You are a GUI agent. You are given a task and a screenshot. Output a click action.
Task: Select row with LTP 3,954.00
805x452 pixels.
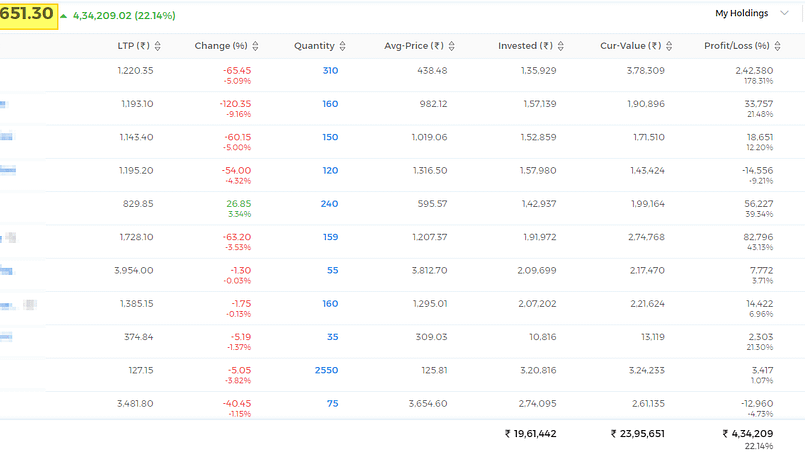coord(402,275)
